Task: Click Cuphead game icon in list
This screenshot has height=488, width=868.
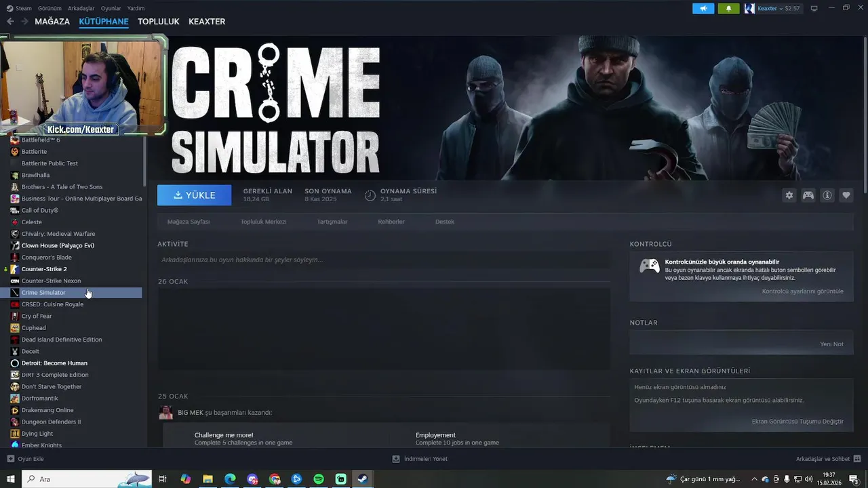Action: click(15, 327)
